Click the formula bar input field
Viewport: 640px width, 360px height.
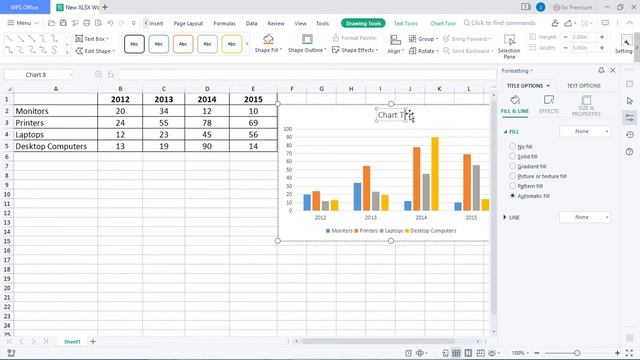307,74
